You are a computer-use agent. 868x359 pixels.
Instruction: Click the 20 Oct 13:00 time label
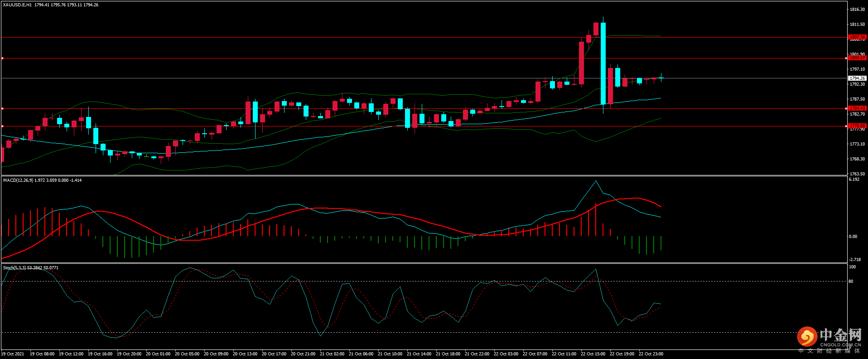(x=245, y=354)
